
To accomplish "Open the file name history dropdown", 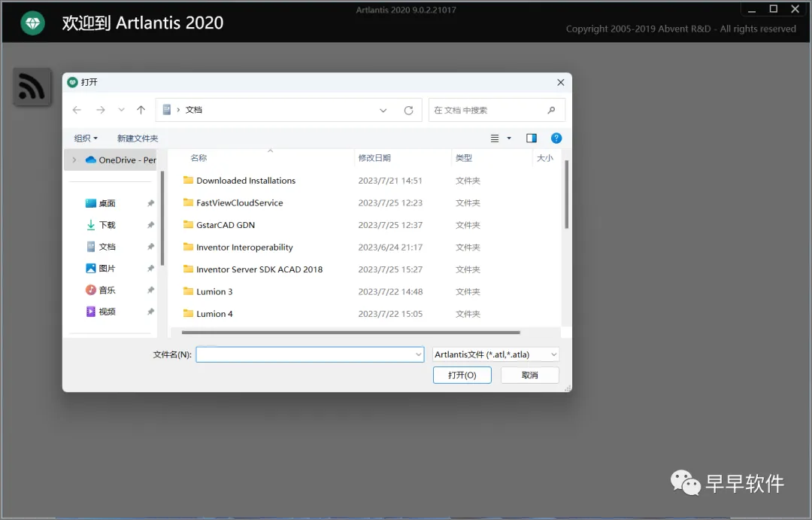I will pos(419,354).
